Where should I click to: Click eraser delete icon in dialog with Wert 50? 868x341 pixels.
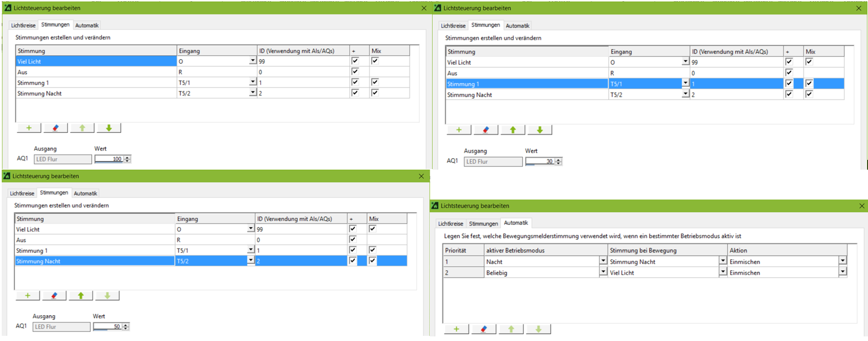click(54, 296)
